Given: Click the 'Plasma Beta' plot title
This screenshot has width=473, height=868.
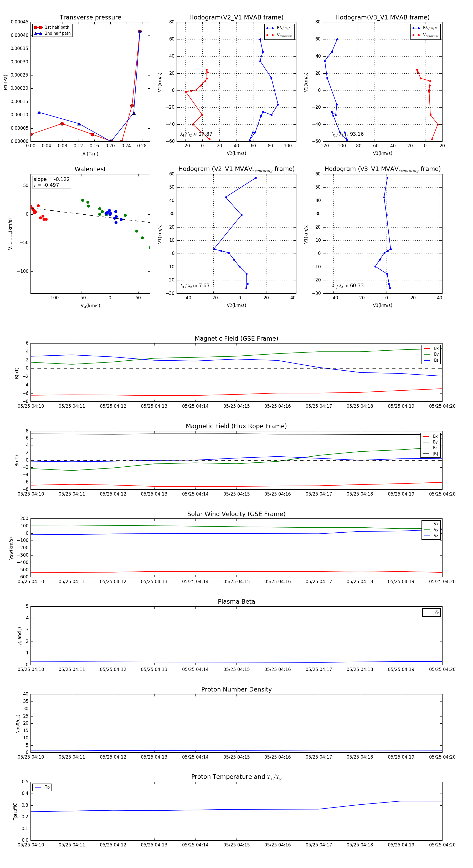Looking at the screenshot, I should [x=236, y=602].
